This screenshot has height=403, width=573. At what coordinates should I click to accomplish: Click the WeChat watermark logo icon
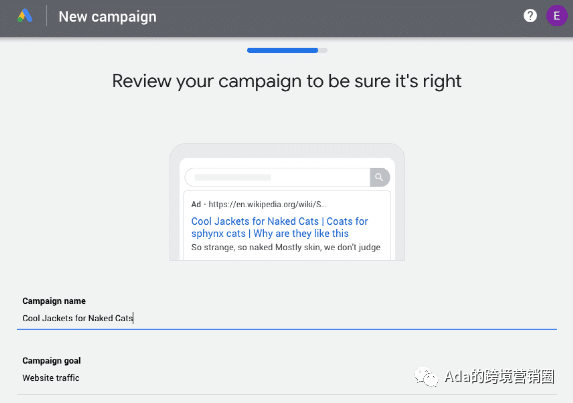(426, 377)
